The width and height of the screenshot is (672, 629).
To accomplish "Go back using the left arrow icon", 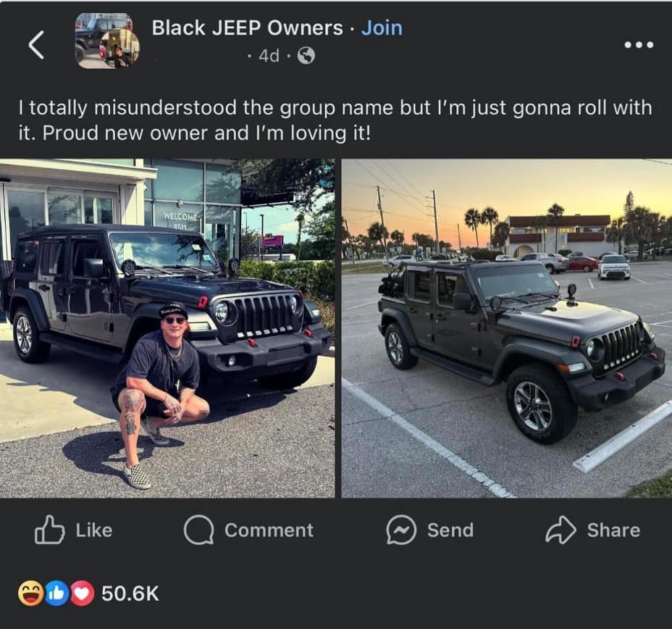I will (x=36, y=45).
